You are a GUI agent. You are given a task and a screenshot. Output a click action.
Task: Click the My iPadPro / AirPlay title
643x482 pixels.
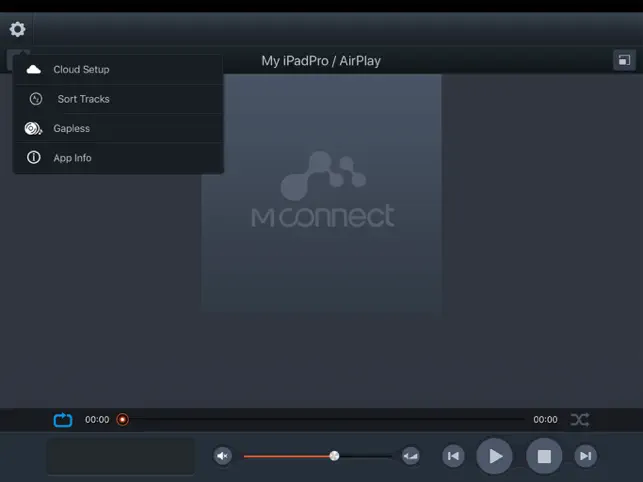point(321,61)
